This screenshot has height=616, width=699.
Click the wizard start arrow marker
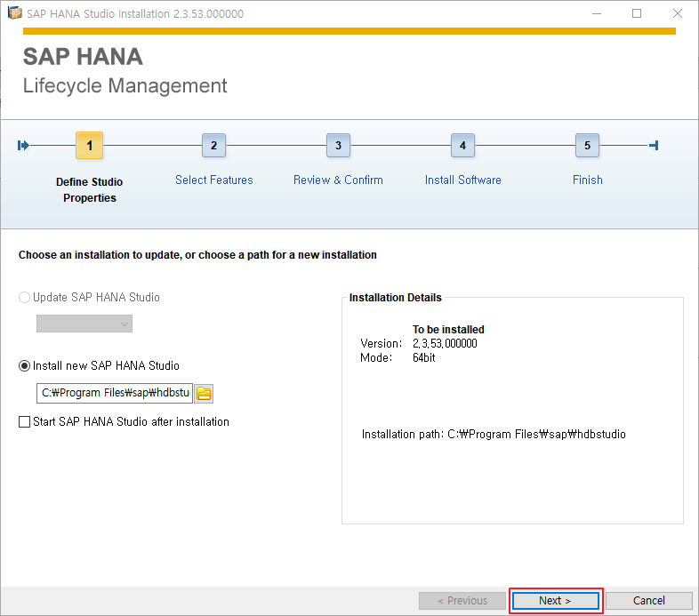click(x=23, y=145)
